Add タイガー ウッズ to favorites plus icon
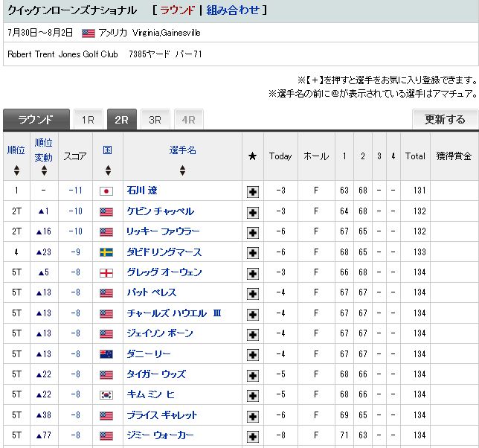 click(x=253, y=376)
